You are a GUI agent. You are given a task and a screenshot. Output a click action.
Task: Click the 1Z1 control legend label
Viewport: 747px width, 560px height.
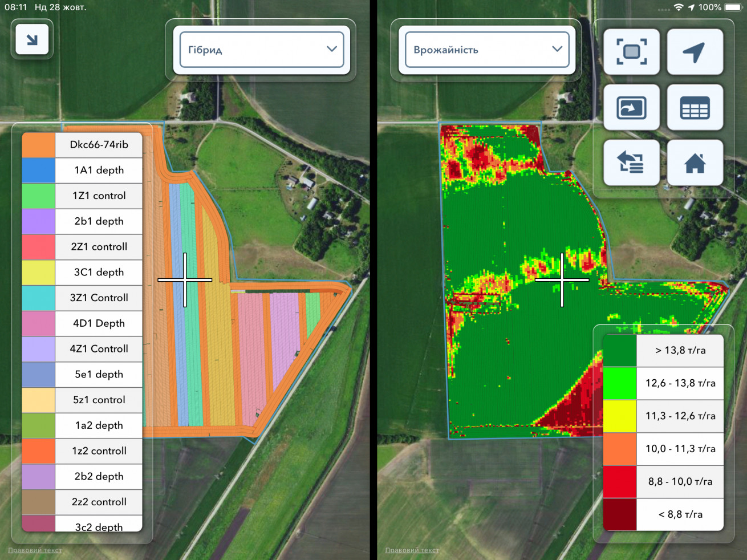coord(99,196)
